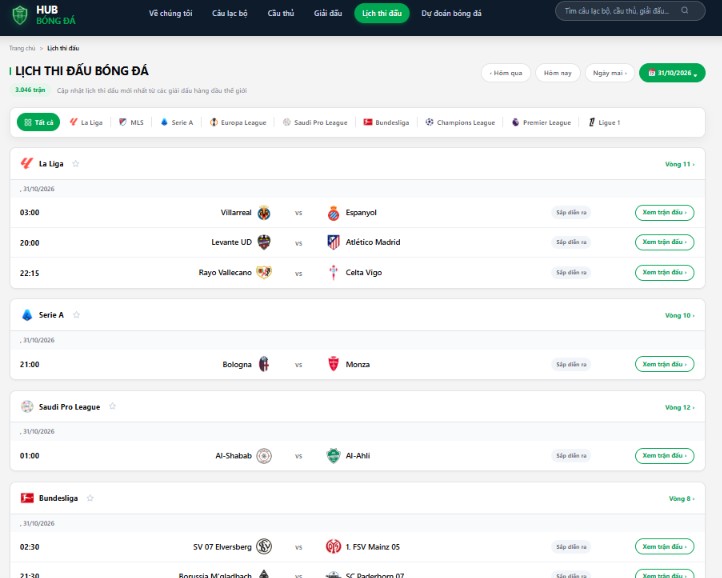Click the Saudi Pro League section logo
The width and height of the screenshot is (722, 578).
pyautogui.click(x=27, y=407)
